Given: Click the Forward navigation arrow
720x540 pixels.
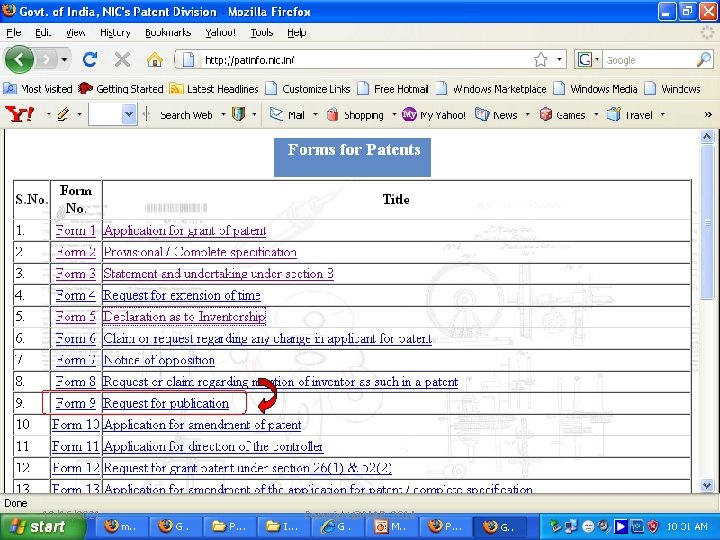Looking at the screenshot, I should pos(46,59).
